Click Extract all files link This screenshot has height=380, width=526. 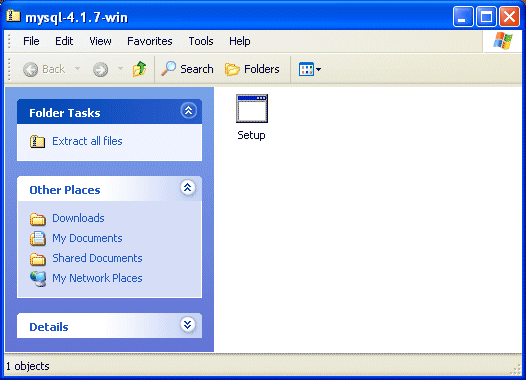[x=87, y=141]
